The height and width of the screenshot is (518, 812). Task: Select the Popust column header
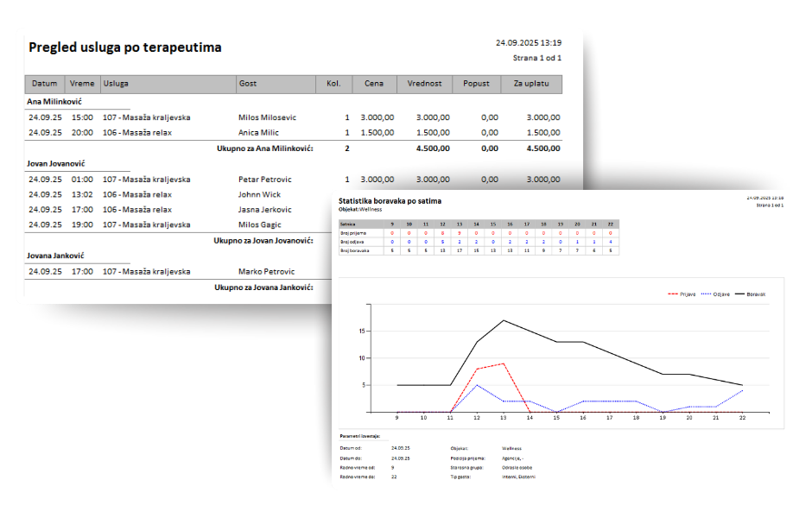pos(476,84)
